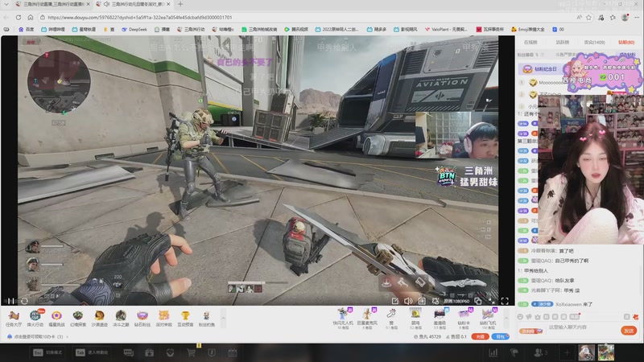Send the 赞 thumbs-up gift
This screenshot has width=644, height=362.
[x=391, y=318]
